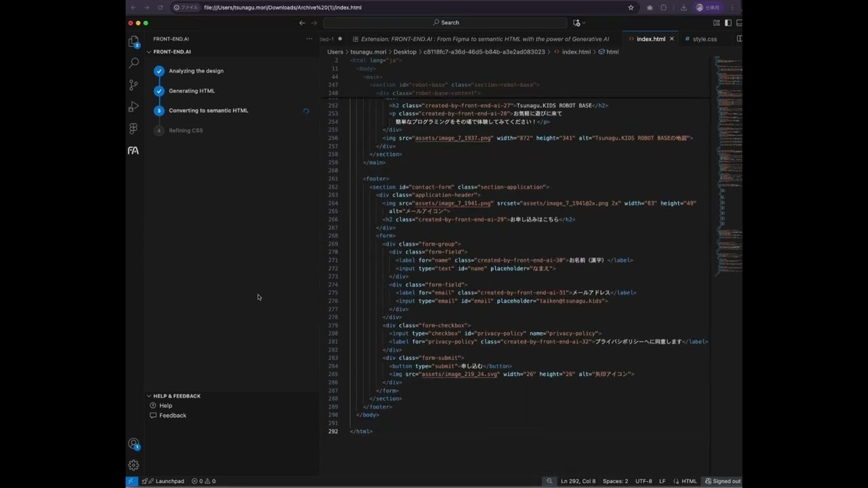Go forward with the VS Code navigation arrow
Screen dimensions: 868x488
click(314, 22)
